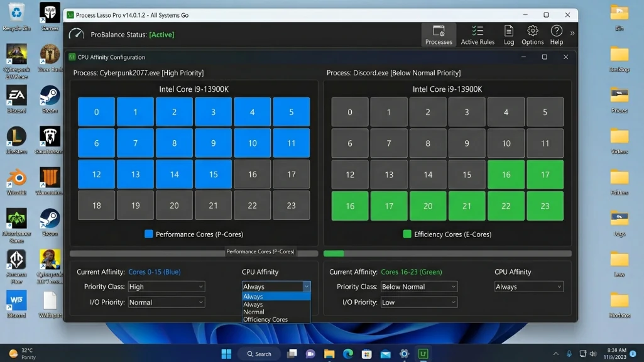
Task: Launch Cyberpunk 2077.exe desktop shortcut
Action: 16,62
